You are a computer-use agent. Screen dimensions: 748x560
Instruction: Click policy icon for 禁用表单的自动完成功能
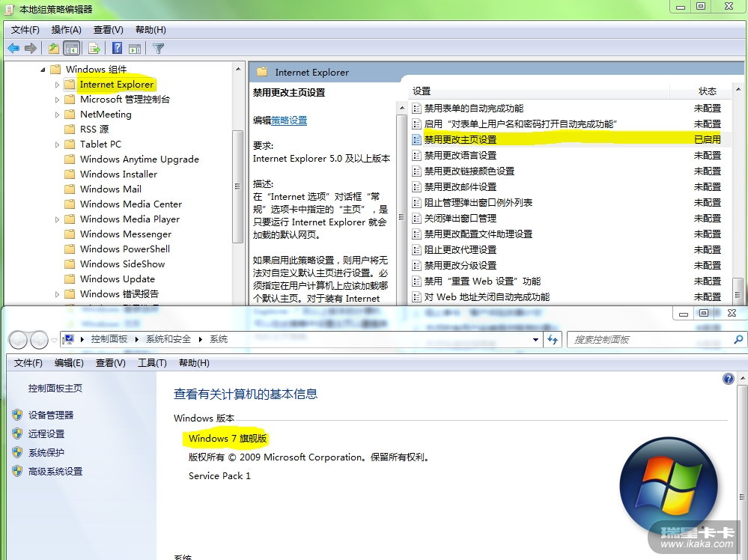416,109
